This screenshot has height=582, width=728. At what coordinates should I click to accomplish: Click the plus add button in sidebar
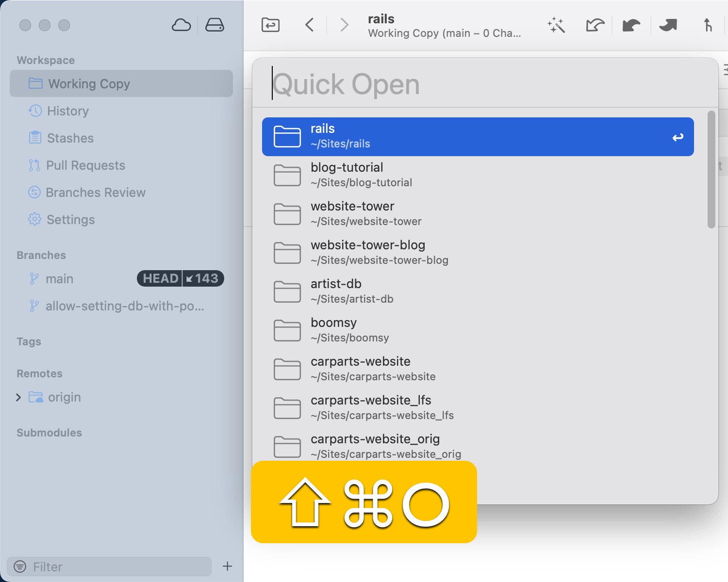(227, 566)
